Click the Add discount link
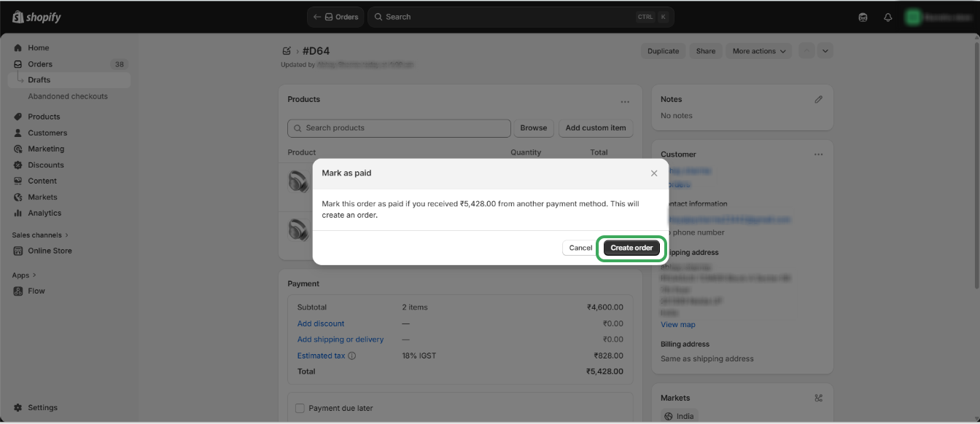This screenshot has height=424, width=980. pos(321,323)
